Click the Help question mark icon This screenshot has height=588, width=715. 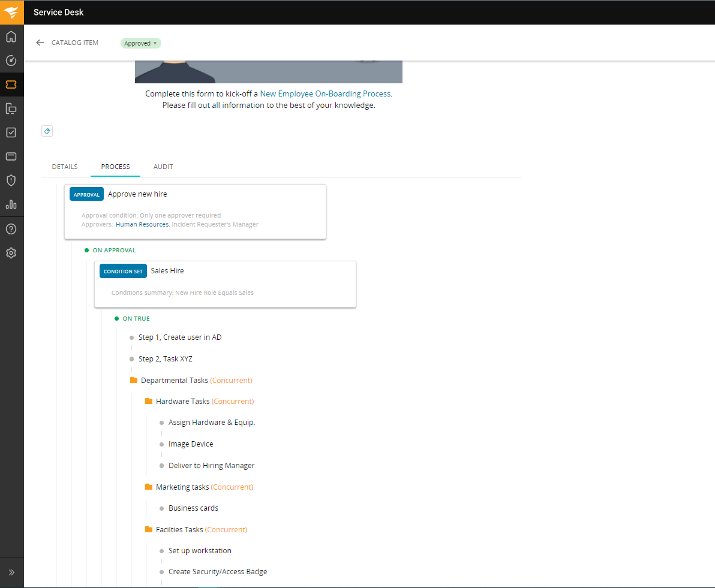11,229
